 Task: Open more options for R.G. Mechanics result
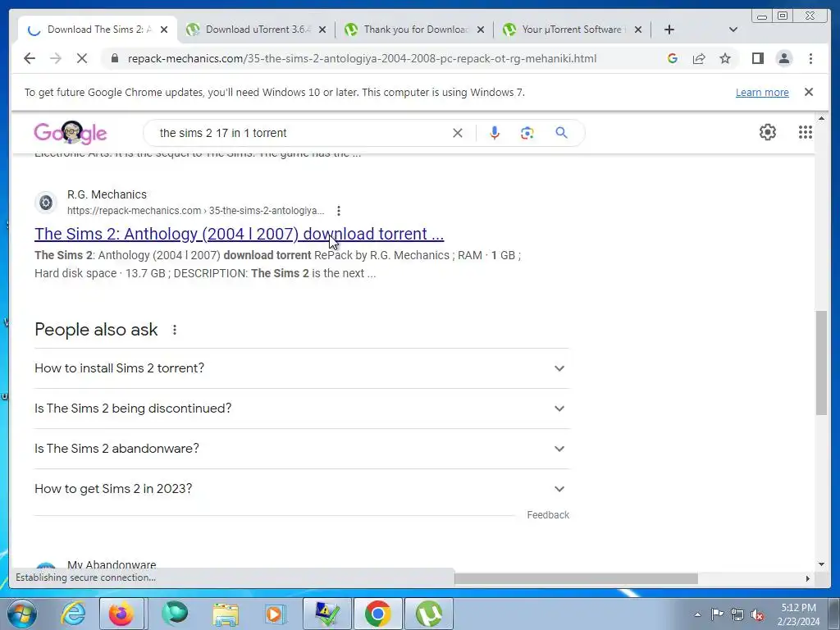pos(339,211)
